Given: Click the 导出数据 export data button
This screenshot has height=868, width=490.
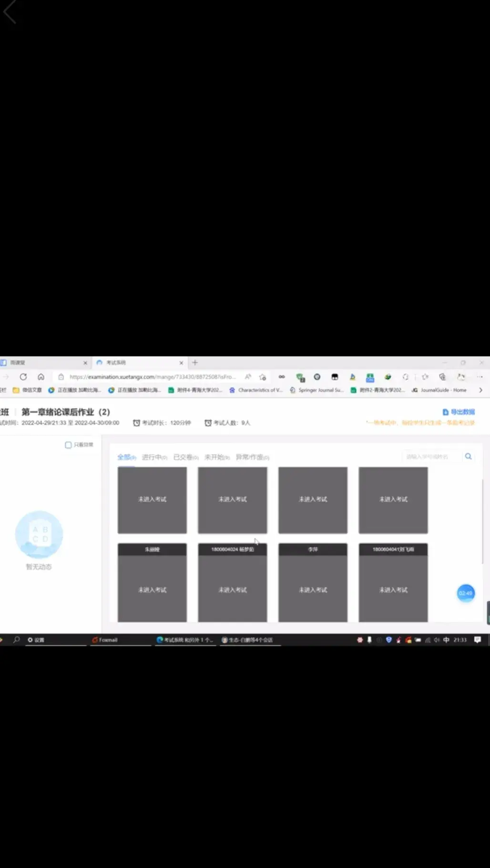Looking at the screenshot, I should (459, 412).
